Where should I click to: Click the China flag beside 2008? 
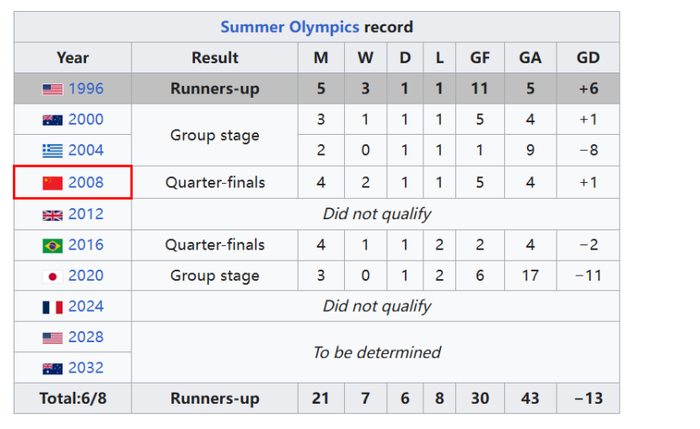click(52, 183)
